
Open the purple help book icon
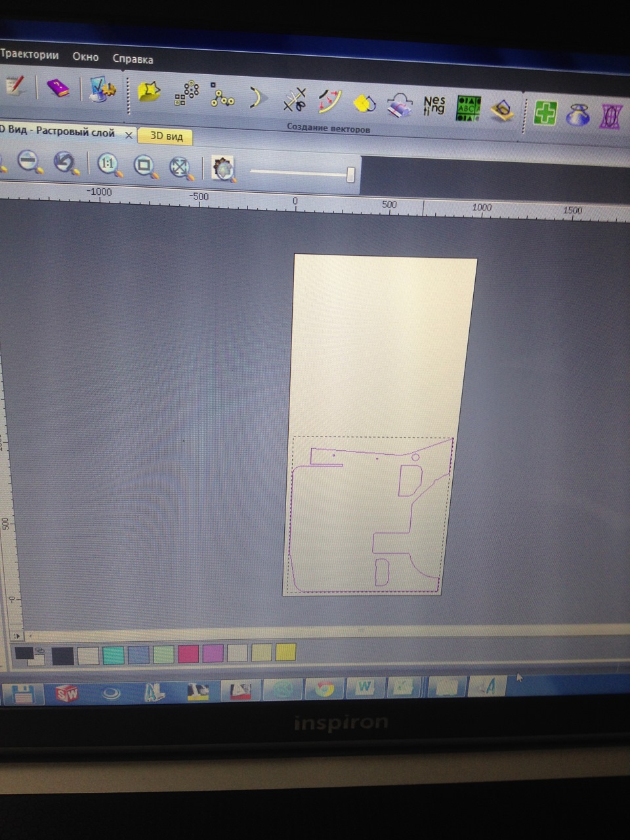pyautogui.click(x=58, y=88)
